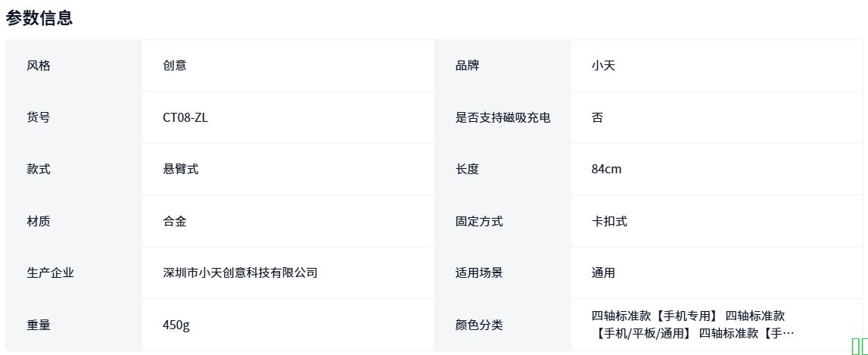Click the 参数信息 section heading

pyautogui.click(x=39, y=18)
